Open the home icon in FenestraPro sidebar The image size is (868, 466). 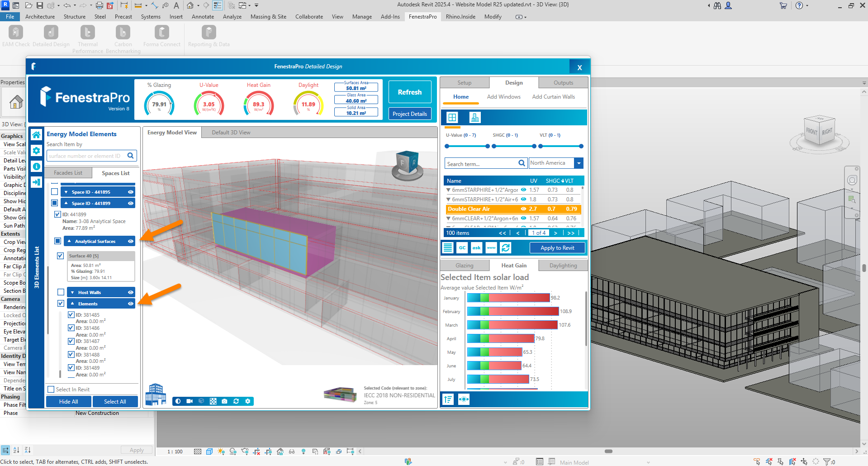(x=36, y=135)
